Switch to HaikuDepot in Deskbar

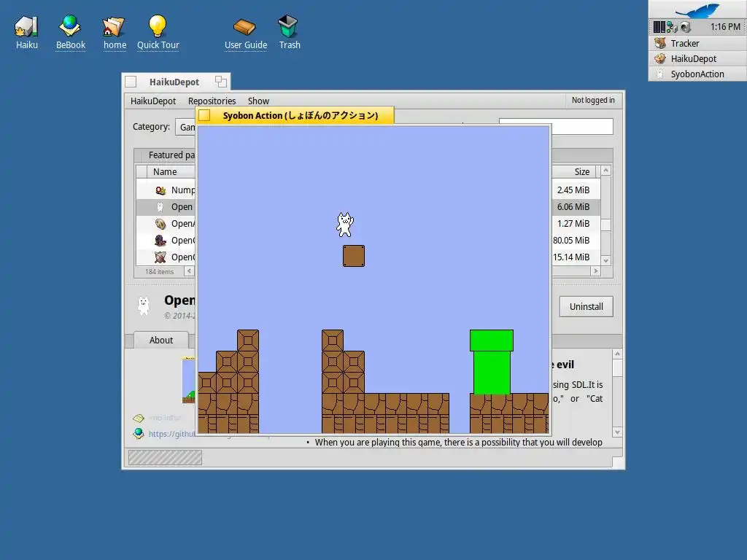click(697, 58)
